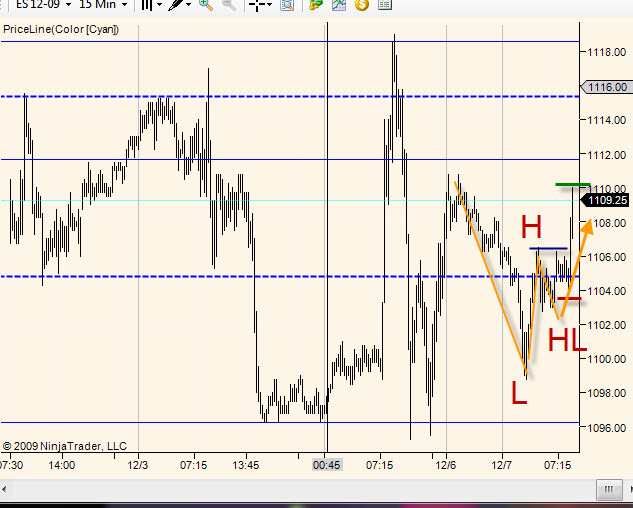This screenshot has height=508, width=633.
Task: Click the 1100.00 price label
Action: click(x=607, y=359)
